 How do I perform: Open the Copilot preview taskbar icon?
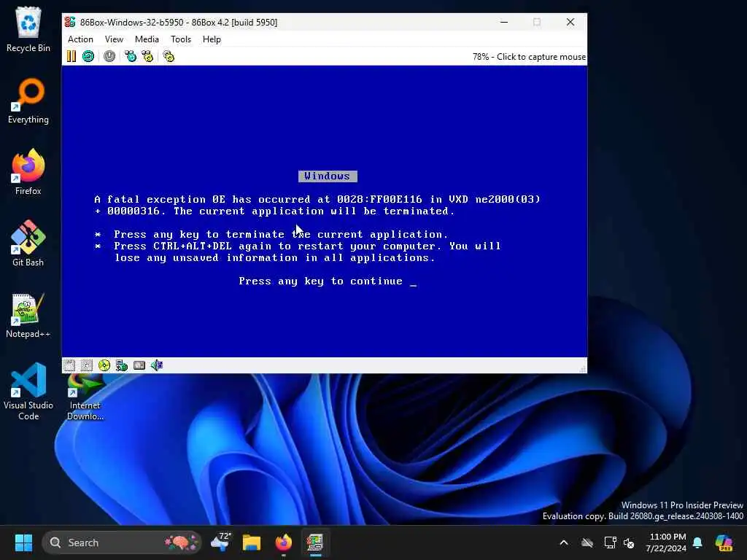pos(724,542)
